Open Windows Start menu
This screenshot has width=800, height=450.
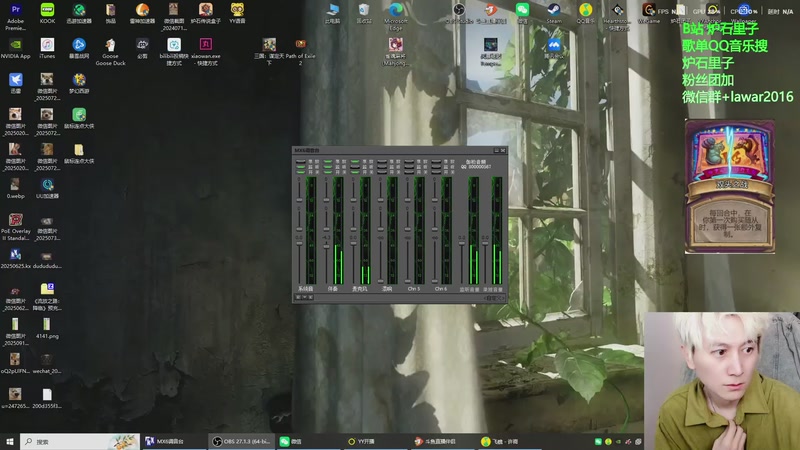(x=9, y=441)
